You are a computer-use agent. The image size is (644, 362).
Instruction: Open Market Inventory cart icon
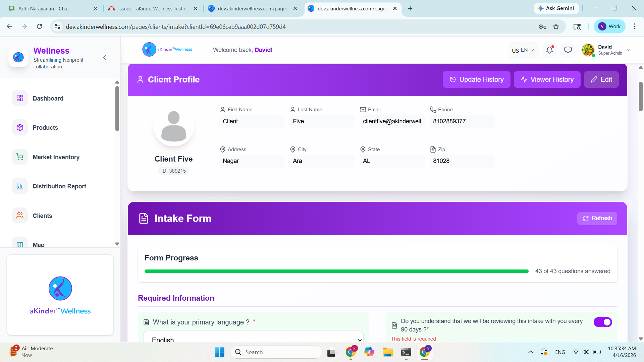[20, 157]
